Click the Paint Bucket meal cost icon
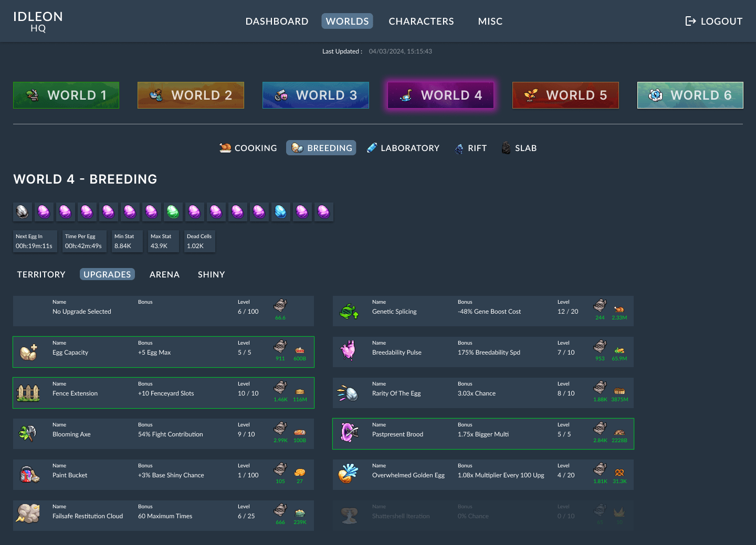 tap(300, 473)
